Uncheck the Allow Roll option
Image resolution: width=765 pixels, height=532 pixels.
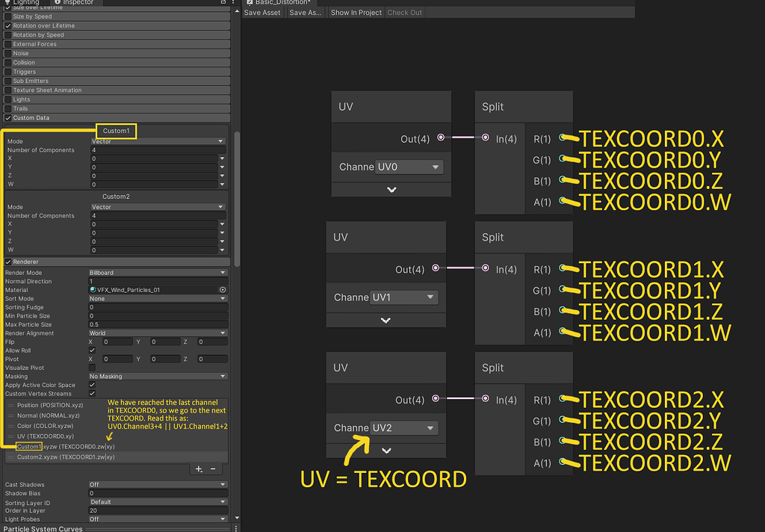click(x=92, y=350)
